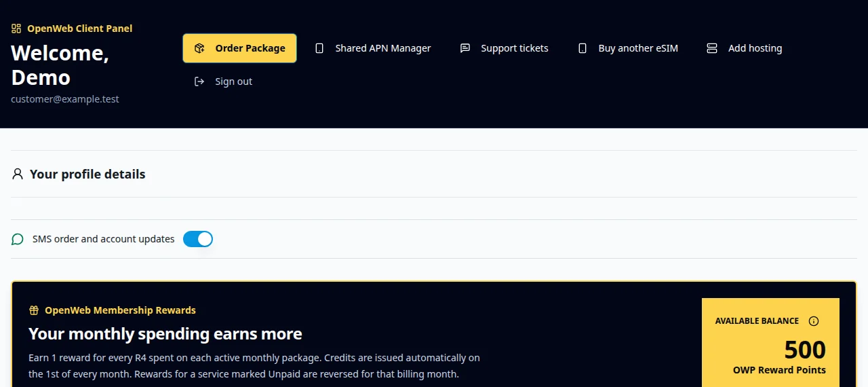Click the SMS order and account updates label
Image resolution: width=868 pixels, height=387 pixels.
[x=104, y=239]
